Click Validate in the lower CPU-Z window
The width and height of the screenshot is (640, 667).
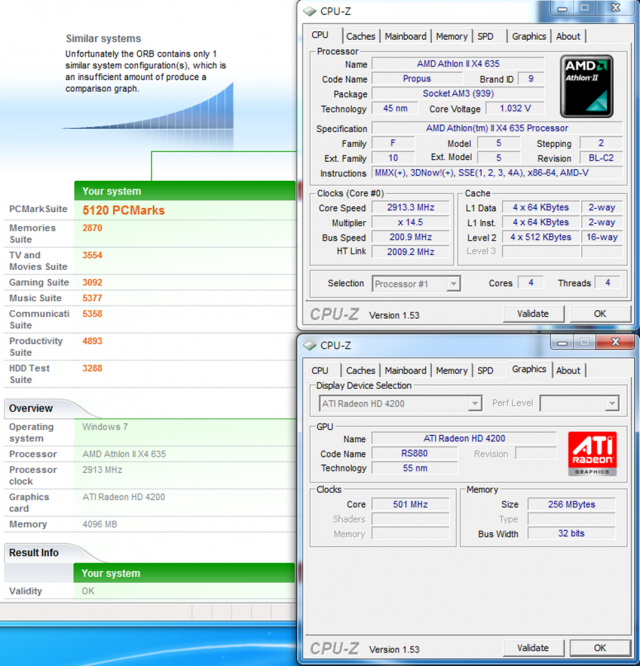533,648
